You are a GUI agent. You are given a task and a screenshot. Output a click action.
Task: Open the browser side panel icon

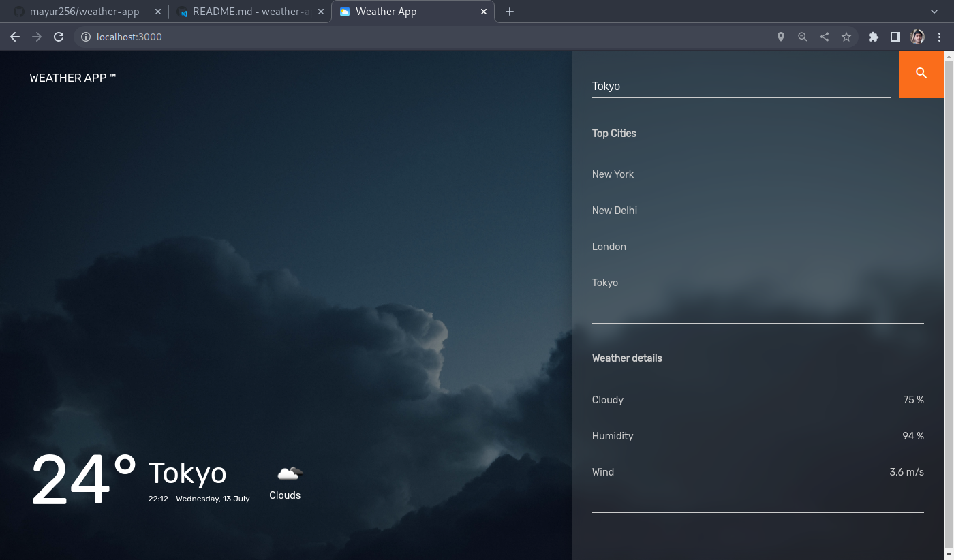pos(895,37)
